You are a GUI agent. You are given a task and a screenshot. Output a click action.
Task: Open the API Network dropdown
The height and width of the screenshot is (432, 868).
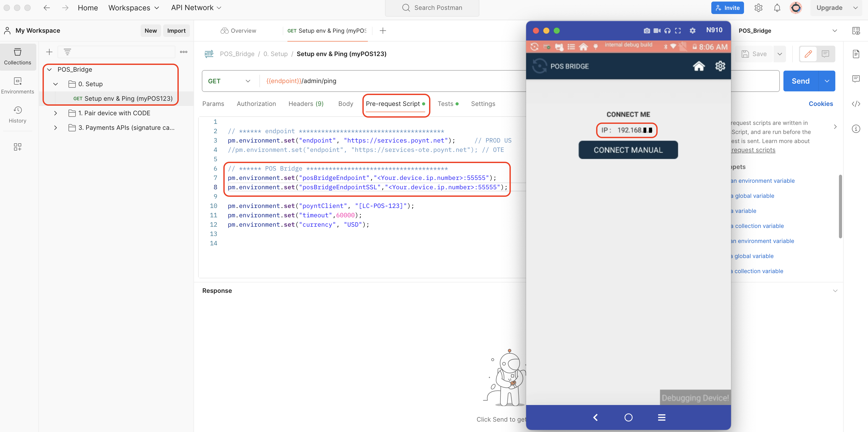click(x=196, y=8)
